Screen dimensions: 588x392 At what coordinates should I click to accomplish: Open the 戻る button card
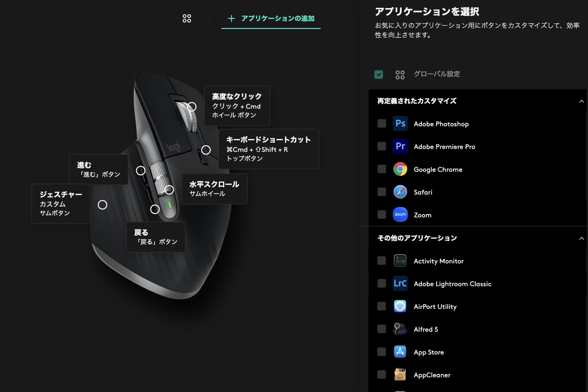[156, 237]
